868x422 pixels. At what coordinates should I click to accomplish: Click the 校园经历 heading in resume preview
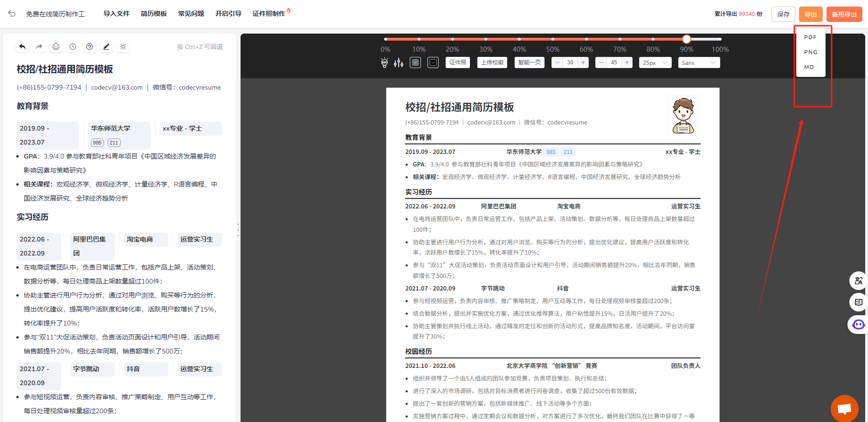tap(419, 351)
